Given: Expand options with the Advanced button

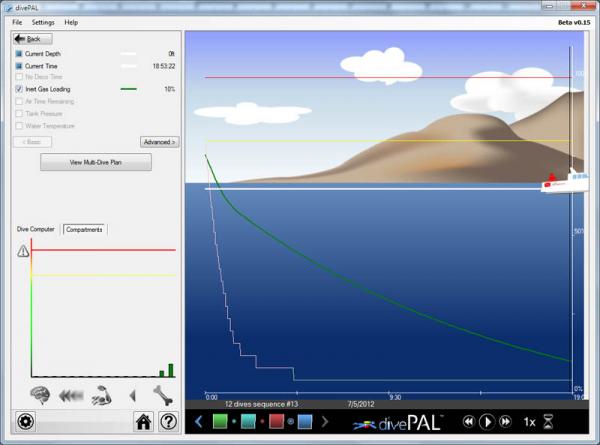Looking at the screenshot, I should pos(159,142).
